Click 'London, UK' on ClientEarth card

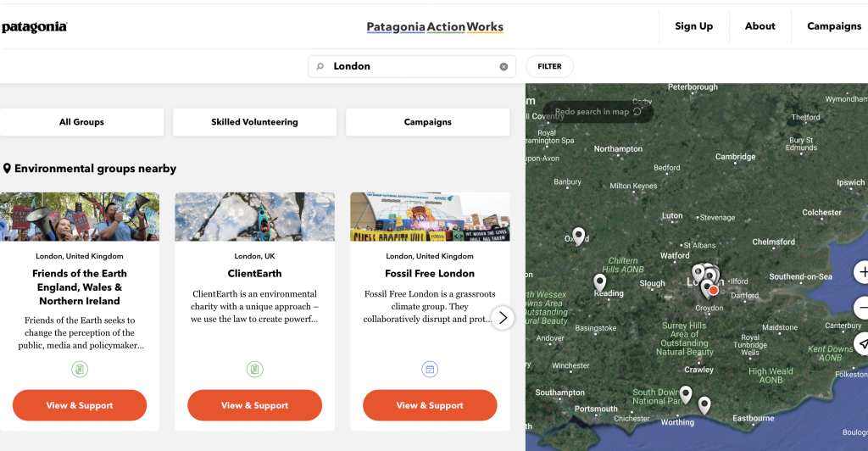tap(254, 256)
